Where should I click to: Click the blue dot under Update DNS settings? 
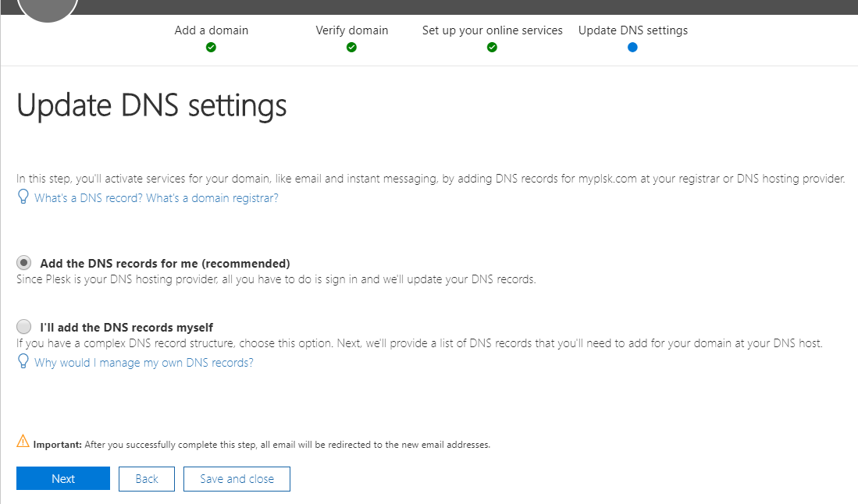click(x=632, y=48)
